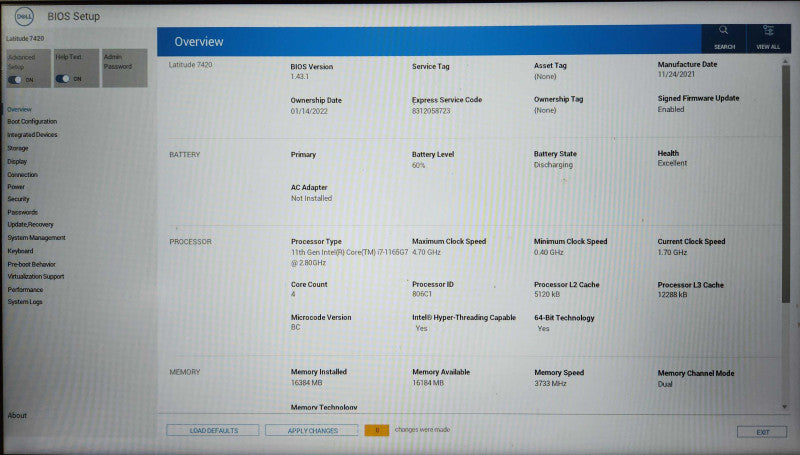Viewport: 800px width, 455px height.
Task: Go to Storage settings
Action: coord(18,148)
